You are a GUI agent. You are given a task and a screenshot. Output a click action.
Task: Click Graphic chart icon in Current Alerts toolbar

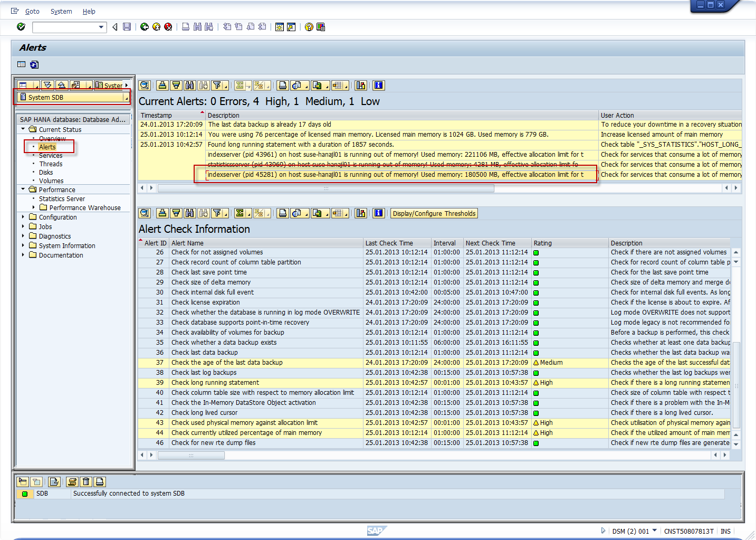[x=361, y=86]
